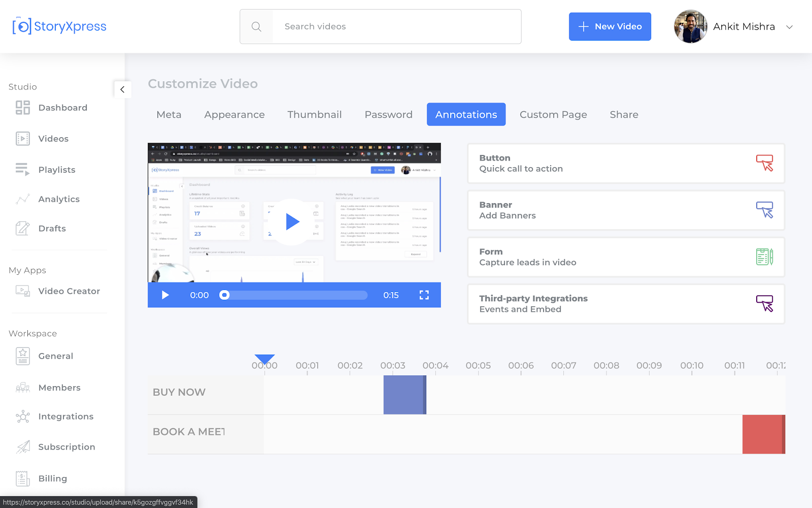
Task: Click the BOOK A MEET track label
Action: 189,432
